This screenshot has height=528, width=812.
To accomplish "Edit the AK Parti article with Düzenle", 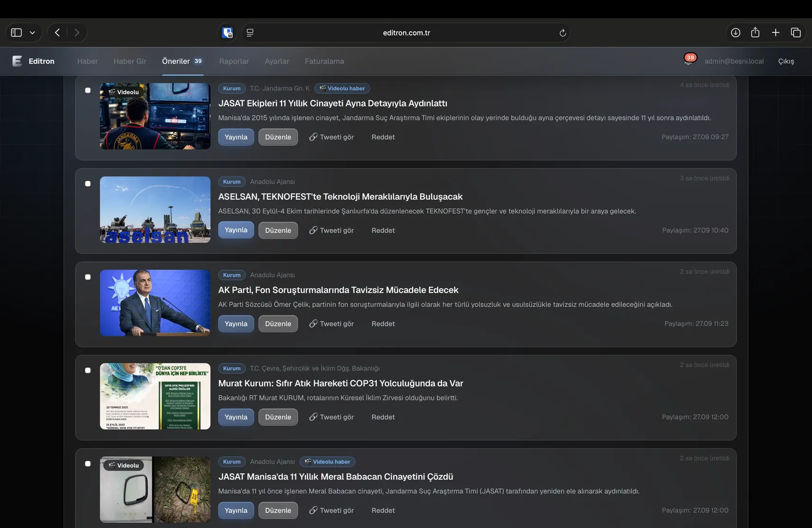I will [x=278, y=324].
